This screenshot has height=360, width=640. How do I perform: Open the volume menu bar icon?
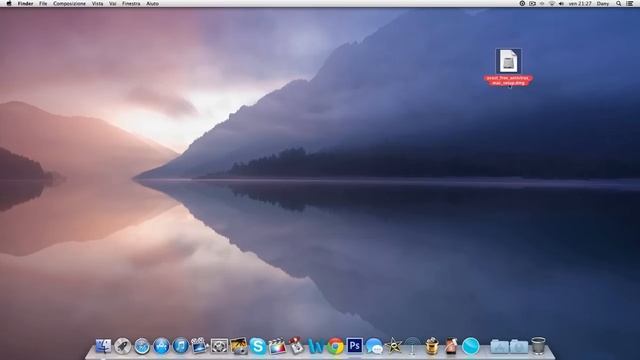(x=562, y=3)
